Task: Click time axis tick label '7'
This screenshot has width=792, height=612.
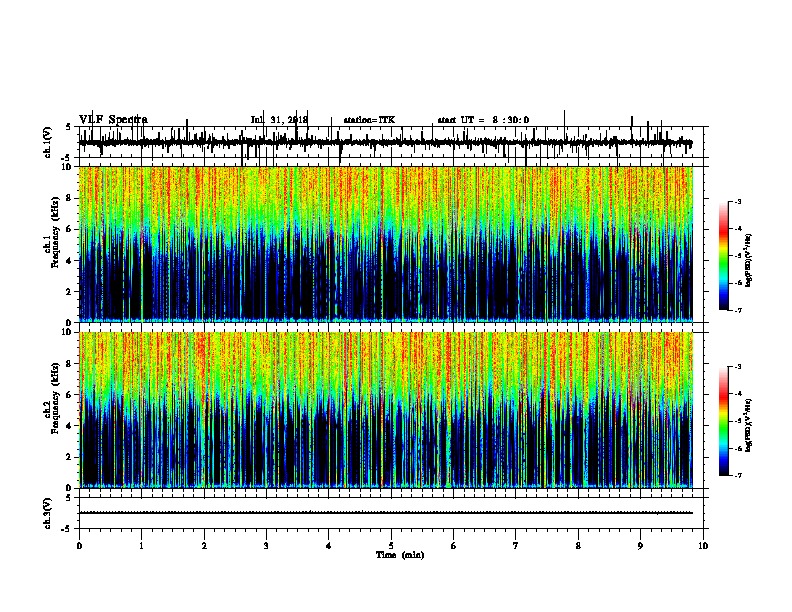Action: click(x=516, y=546)
